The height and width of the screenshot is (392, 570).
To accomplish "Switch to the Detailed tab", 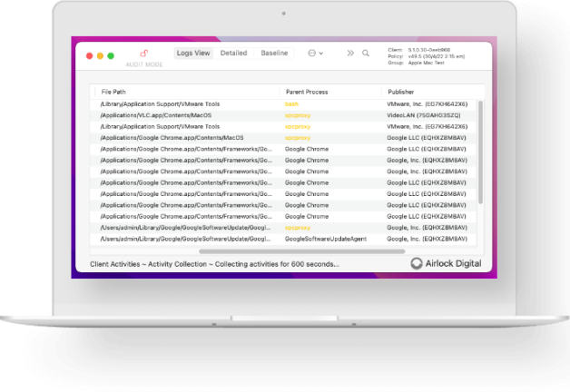I will click(234, 53).
